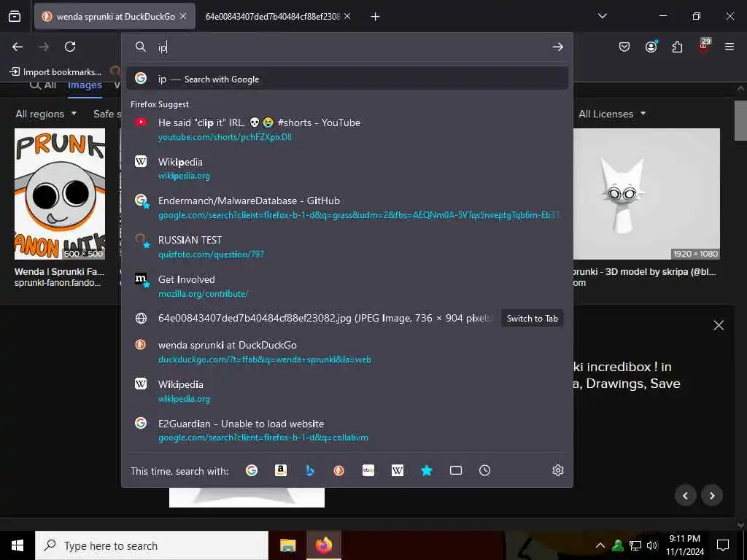
Task: Open Wenda | Sprunki Fa... result title
Action: coord(59,271)
